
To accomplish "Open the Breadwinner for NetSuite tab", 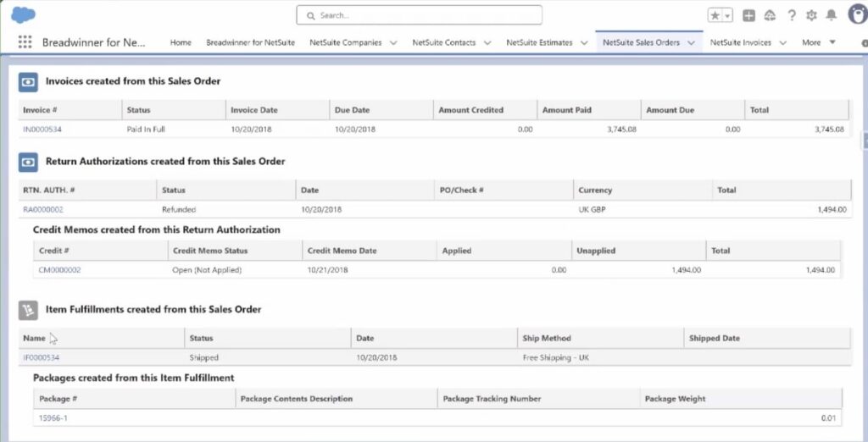I will [x=250, y=42].
